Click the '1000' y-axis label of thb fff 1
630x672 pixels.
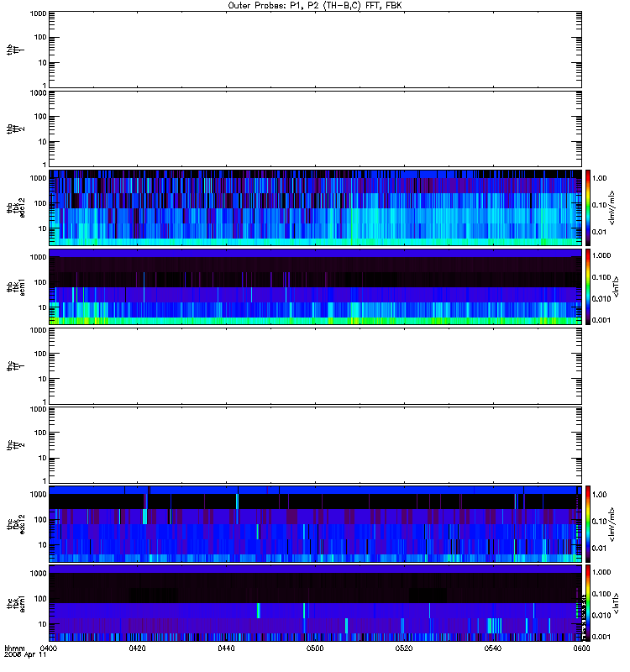click(38, 13)
